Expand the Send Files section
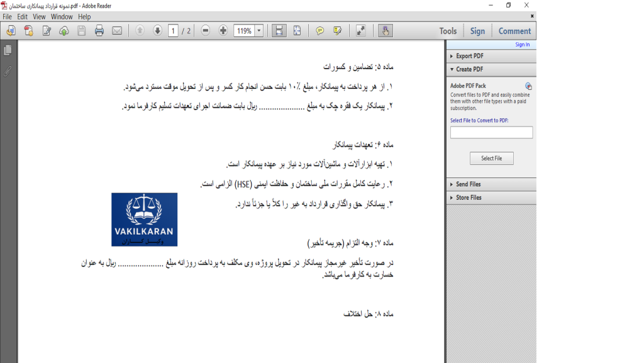This screenshot has height=363, width=644. click(468, 184)
